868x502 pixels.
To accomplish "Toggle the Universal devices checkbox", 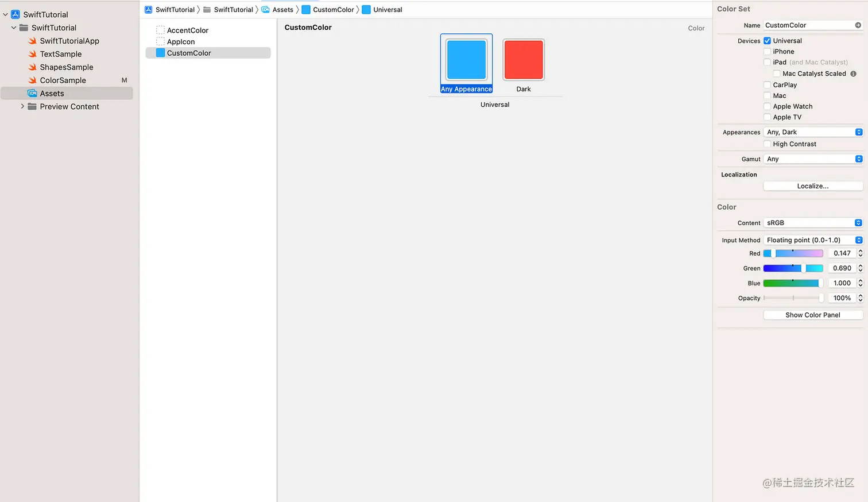I will coord(768,41).
